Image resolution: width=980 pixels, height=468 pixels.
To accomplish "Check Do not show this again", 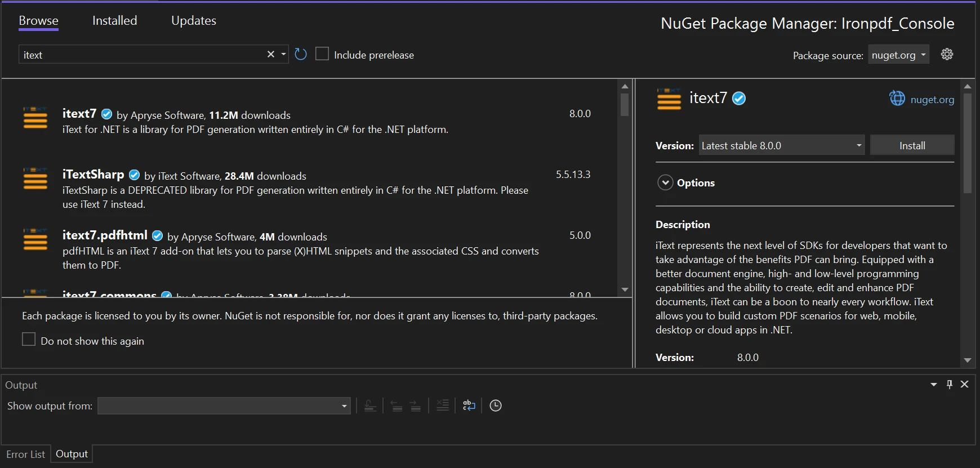I will (x=29, y=339).
